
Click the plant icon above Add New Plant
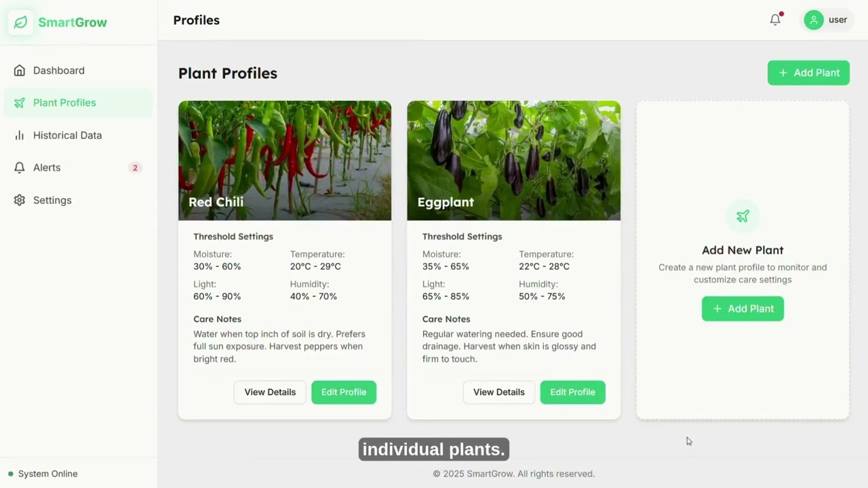click(743, 216)
